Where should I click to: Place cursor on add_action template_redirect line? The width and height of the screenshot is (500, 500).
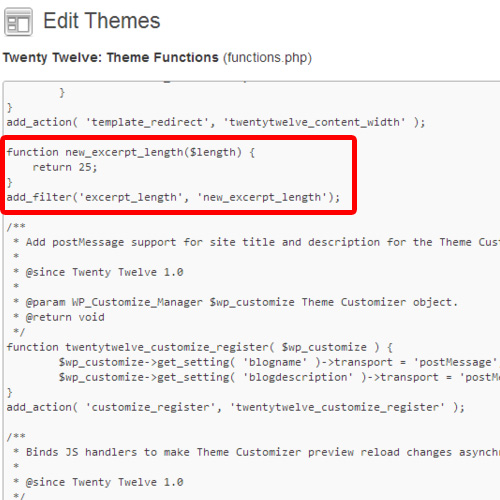pos(216,122)
